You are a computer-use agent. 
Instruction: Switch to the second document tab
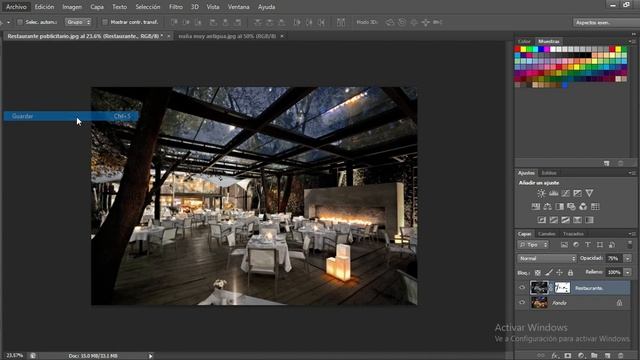click(227, 36)
